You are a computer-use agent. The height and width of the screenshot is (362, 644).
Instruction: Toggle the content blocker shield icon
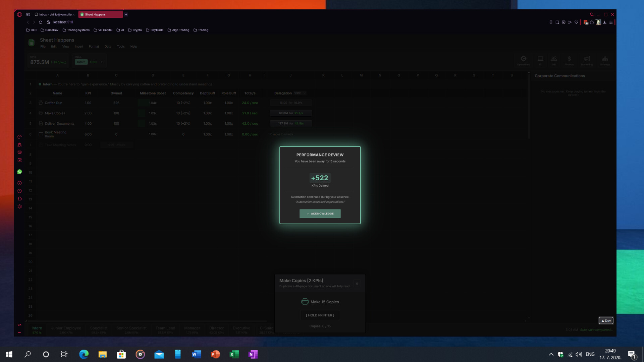563,22
